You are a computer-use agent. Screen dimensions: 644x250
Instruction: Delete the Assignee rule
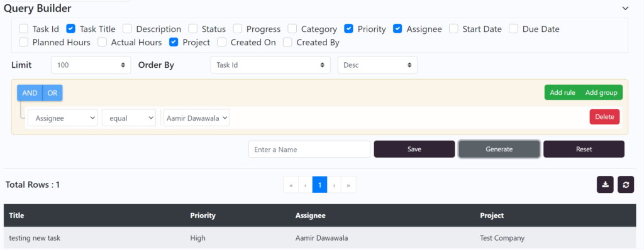pyautogui.click(x=604, y=117)
